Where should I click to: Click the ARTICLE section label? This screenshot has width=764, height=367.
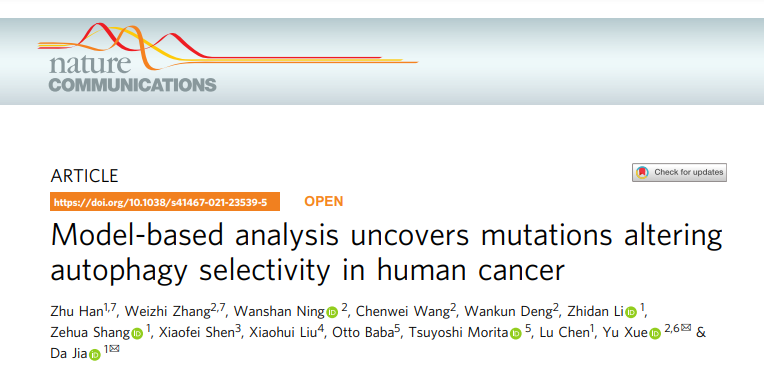84,176
